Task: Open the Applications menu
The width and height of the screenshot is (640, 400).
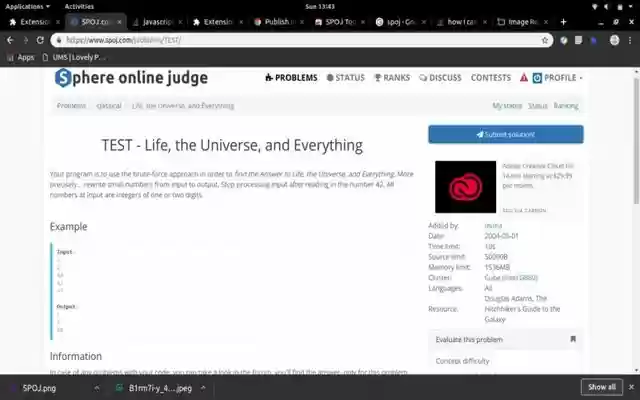Action: point(27,7)
